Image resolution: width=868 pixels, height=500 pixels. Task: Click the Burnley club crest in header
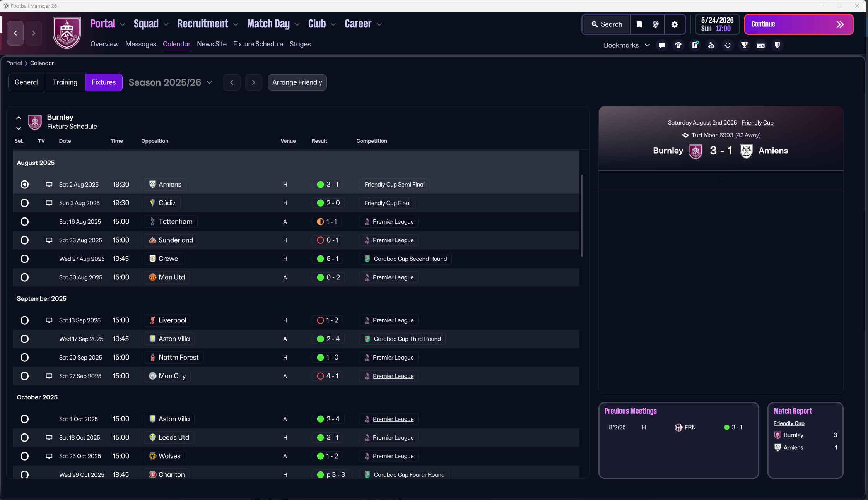coord(67,33)
